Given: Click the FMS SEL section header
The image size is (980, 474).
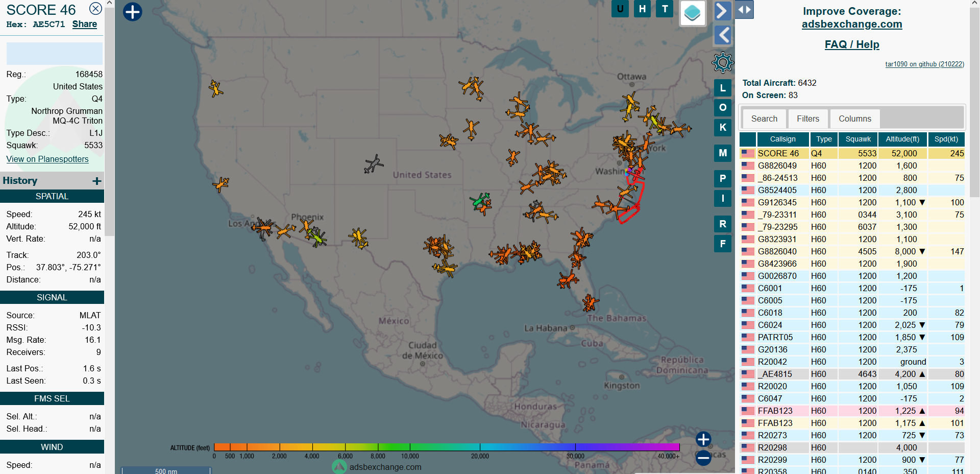Looking at the screenshot, I should 52,398.
